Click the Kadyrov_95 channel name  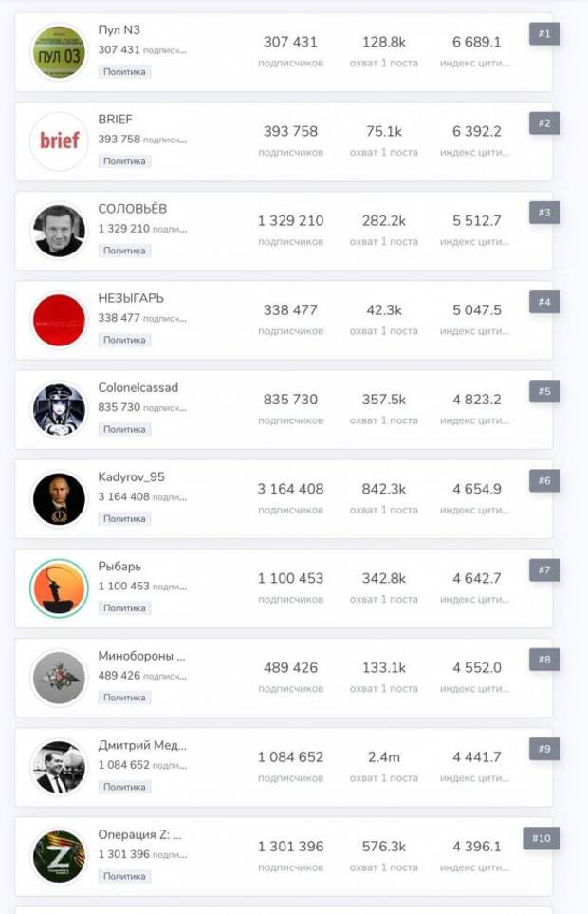(132, 476)
